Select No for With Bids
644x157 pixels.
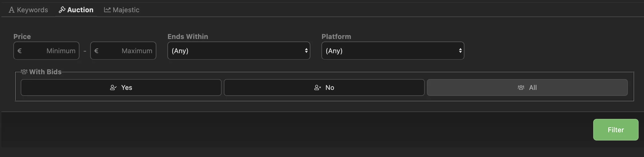324,88
